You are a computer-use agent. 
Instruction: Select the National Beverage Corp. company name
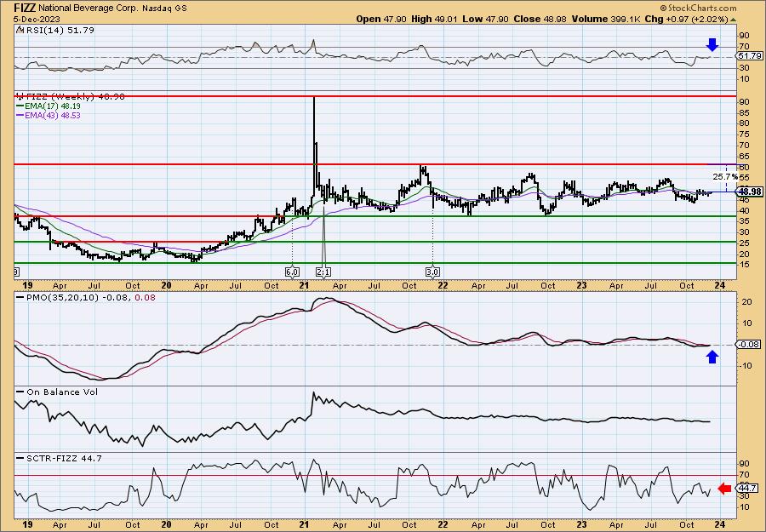(89, 9)
